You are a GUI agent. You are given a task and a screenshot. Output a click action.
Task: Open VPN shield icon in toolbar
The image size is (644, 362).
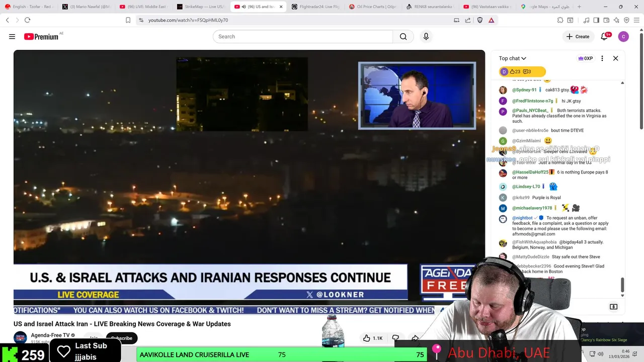click(x=626, y=20)
